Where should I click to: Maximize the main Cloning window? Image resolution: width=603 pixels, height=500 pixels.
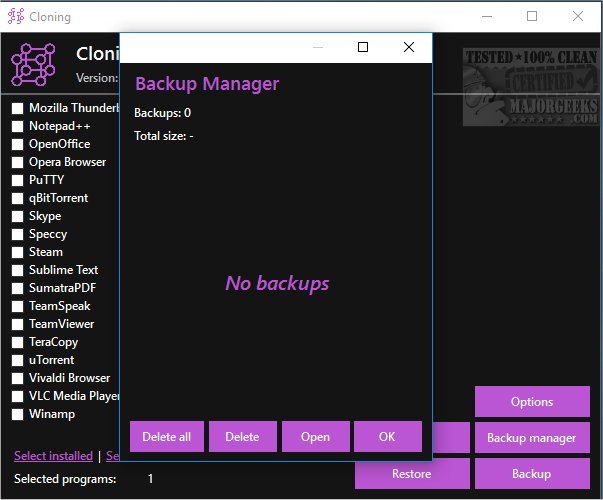point(532,16)
